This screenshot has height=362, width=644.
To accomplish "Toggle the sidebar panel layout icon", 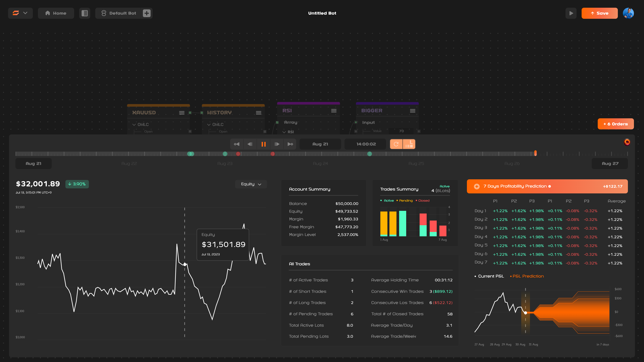I will [x=85, y=13].
